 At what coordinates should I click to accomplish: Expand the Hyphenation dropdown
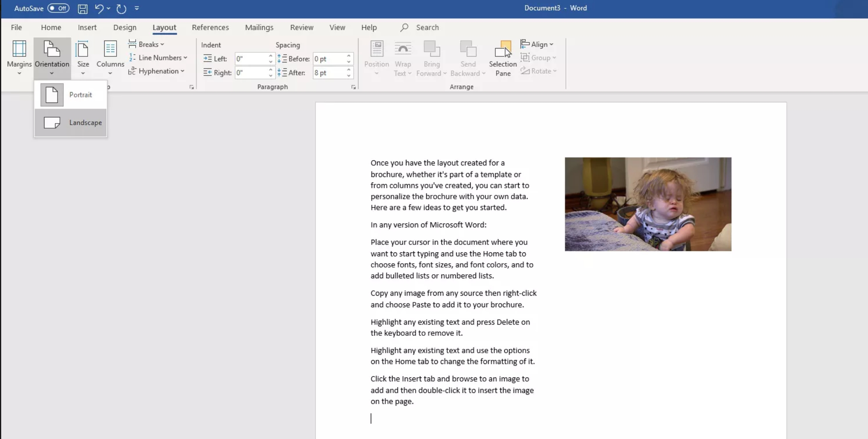tap(157, 71)
